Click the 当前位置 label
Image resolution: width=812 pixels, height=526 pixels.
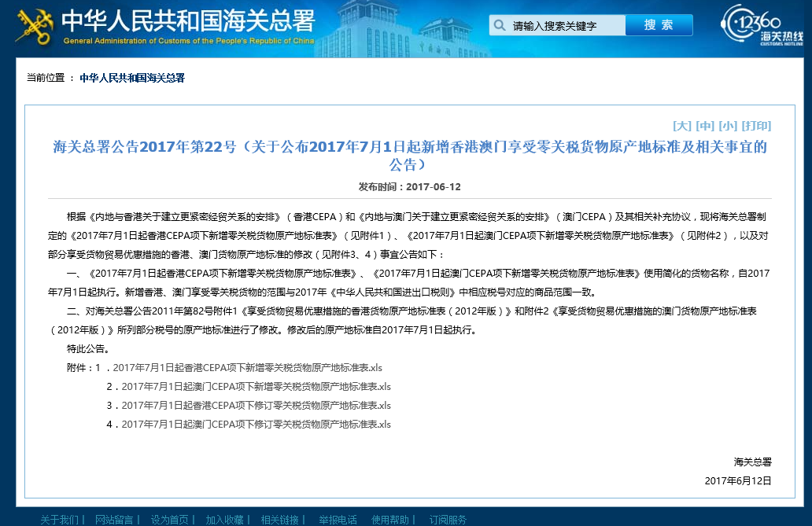coord(46,78)
